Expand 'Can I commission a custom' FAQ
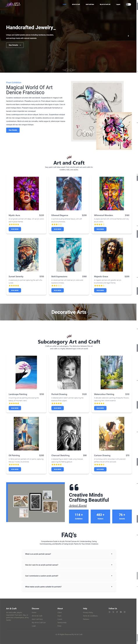Screen dimensions: 138x644 69,576
